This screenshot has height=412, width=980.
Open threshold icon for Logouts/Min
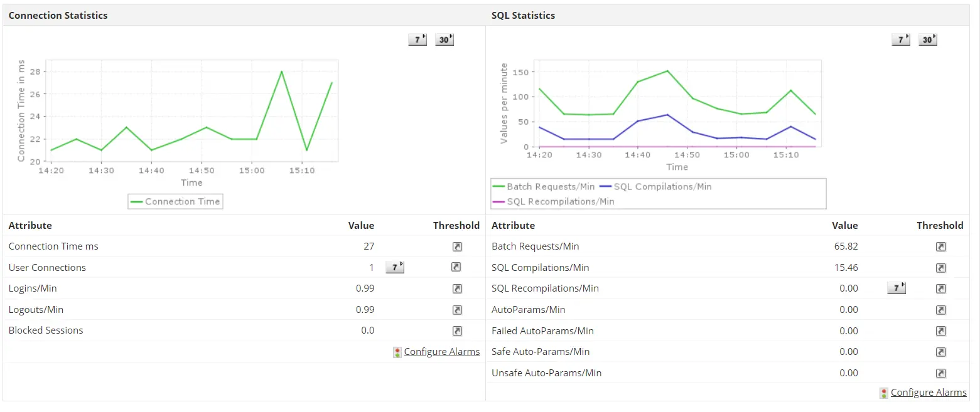pyautogui.click(x=456, y=310)
